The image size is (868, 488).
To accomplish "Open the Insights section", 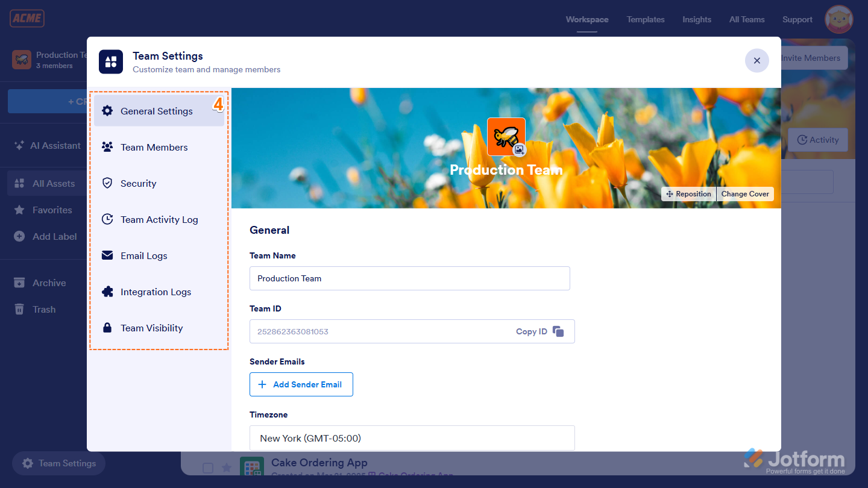I will [696, 19].
